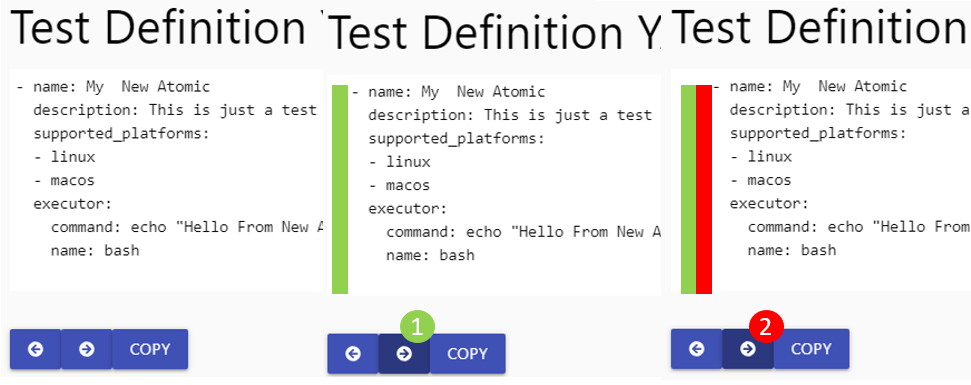Click forward arrow under red badge 2
This screenshot has height=385, width=971.
[x=748, y=349]
